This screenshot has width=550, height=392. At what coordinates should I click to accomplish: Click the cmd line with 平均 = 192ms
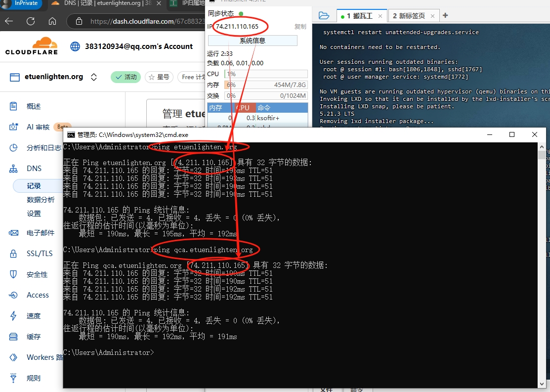point(158,234)
